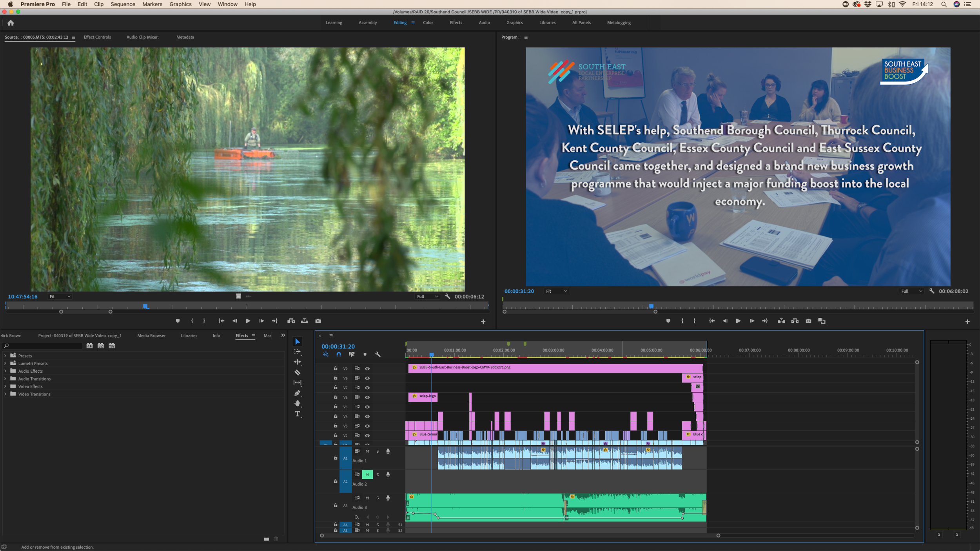This screenshot has width=980, height=551.
Task: Click in Effects panel search field
Action: [42, 346]
